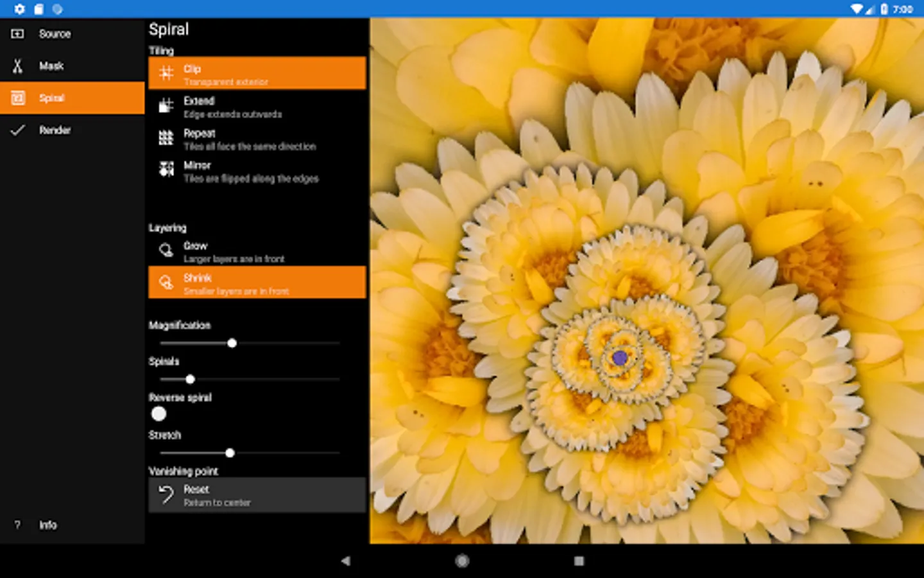Click the purple vanishing point marker
The image size is (924, 578).
coord(619,358)
